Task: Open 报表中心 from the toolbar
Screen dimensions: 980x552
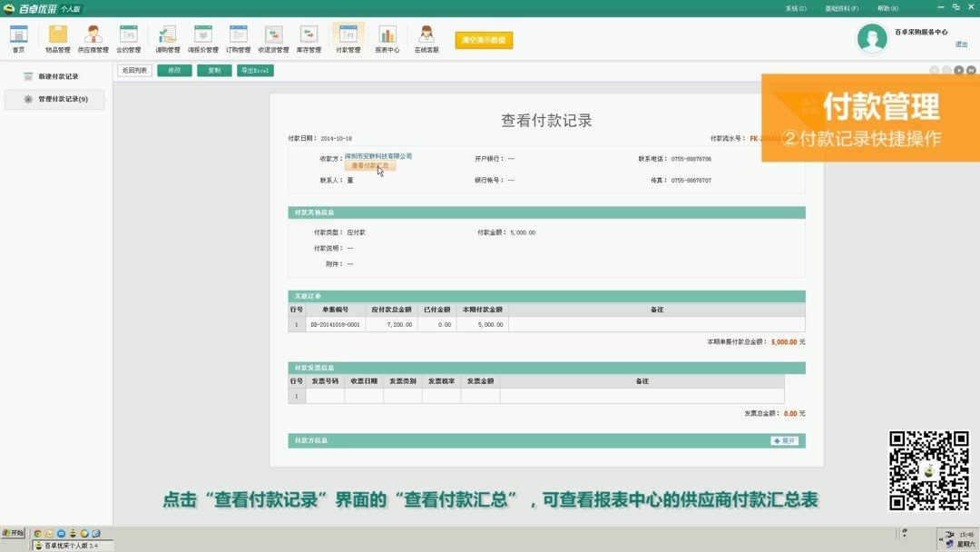Action: tap(387, 40)
